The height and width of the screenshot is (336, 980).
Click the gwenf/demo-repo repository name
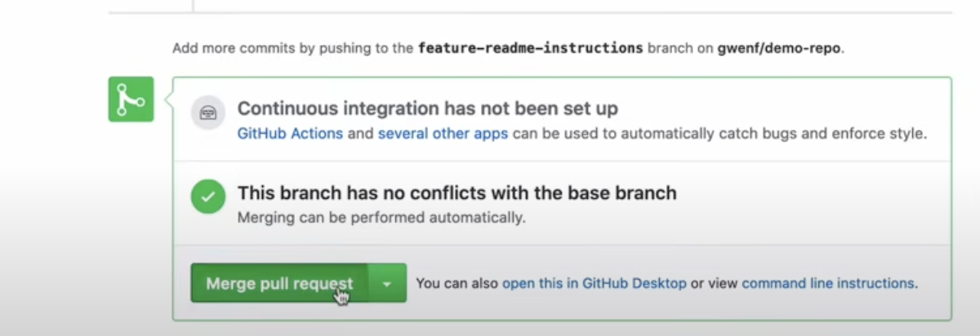click(779, 48)
